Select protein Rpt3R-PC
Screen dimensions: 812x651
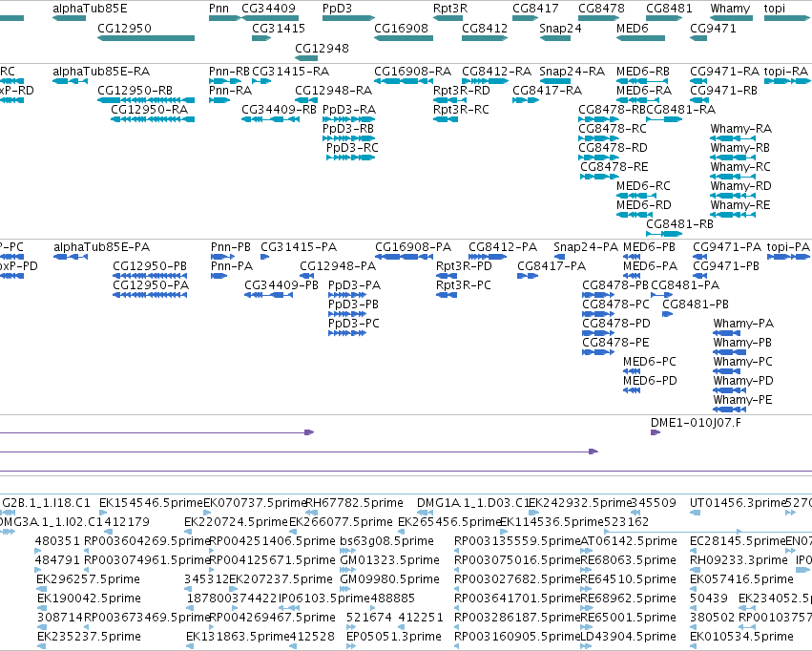click(x=463, y=285)
